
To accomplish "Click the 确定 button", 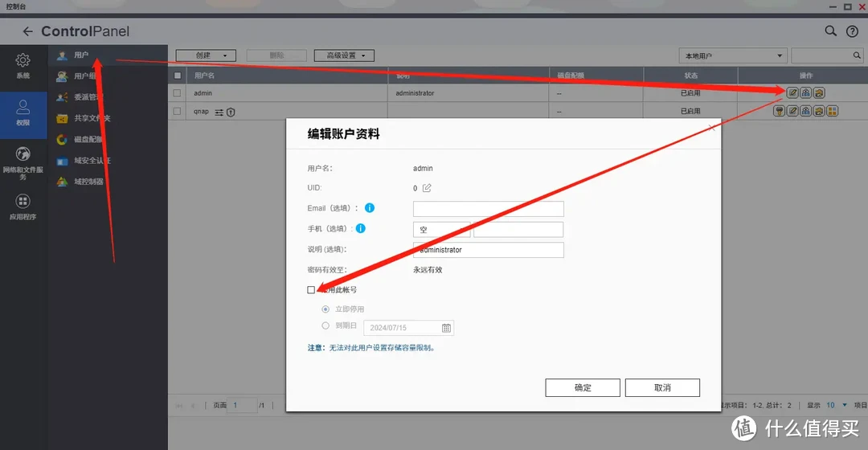I will pos(583,387).
